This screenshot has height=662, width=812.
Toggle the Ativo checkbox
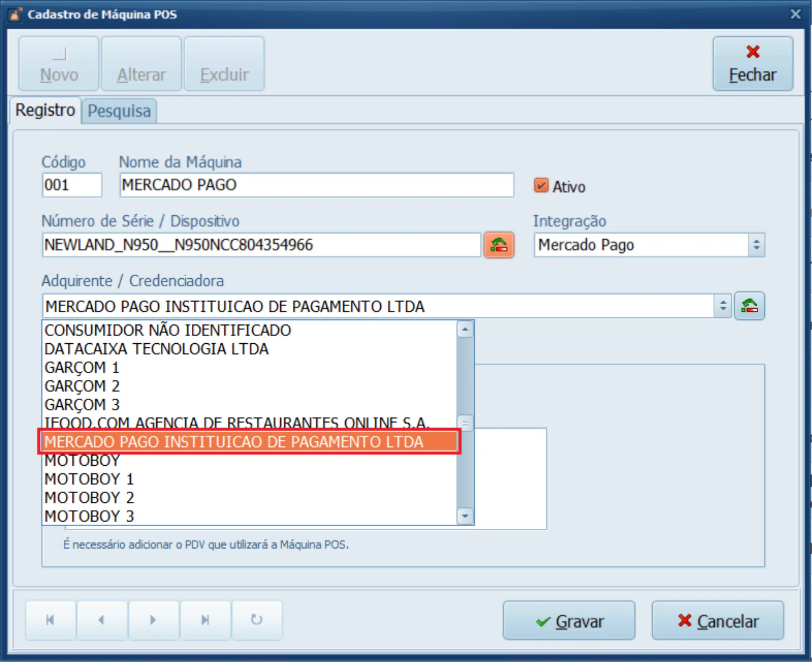click(x=541, y=186)
